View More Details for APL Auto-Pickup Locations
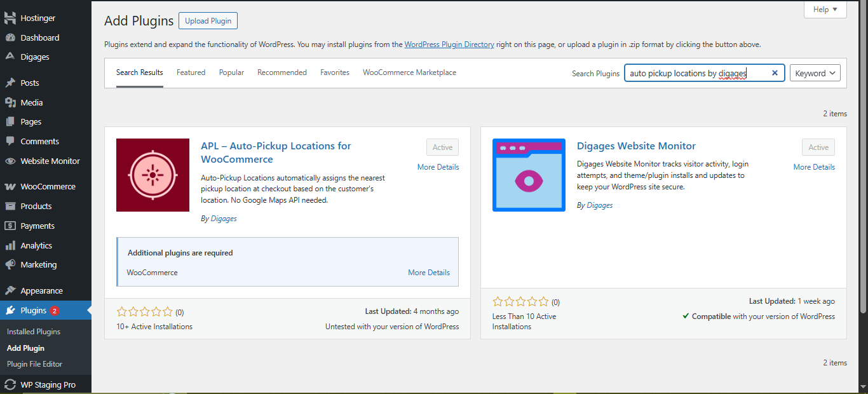Viewport: 868px width, 394px height. pos(438,166)
